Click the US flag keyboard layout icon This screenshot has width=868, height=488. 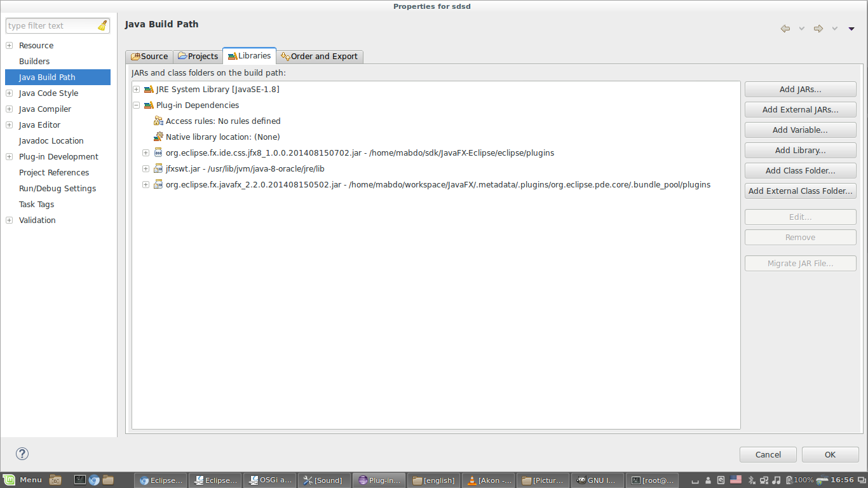click(736, 480)
